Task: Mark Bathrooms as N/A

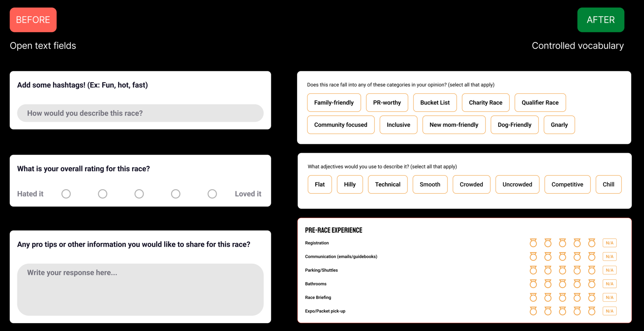Action: (609, 284)
